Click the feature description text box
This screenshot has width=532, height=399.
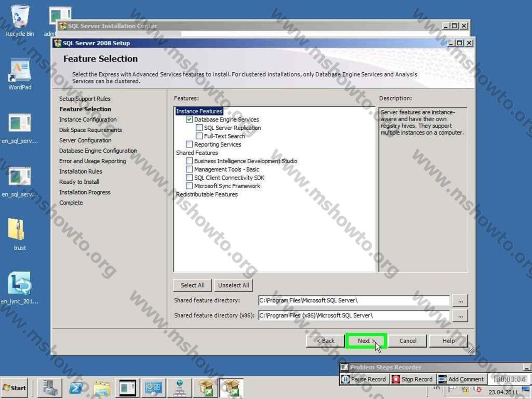[x=423, y=190]
